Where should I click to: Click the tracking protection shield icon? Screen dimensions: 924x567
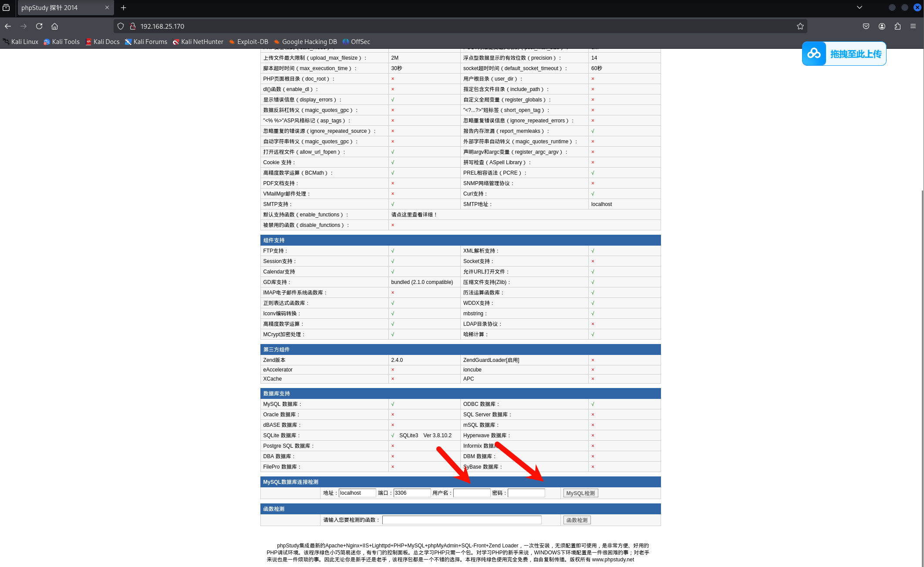[121, 26]
